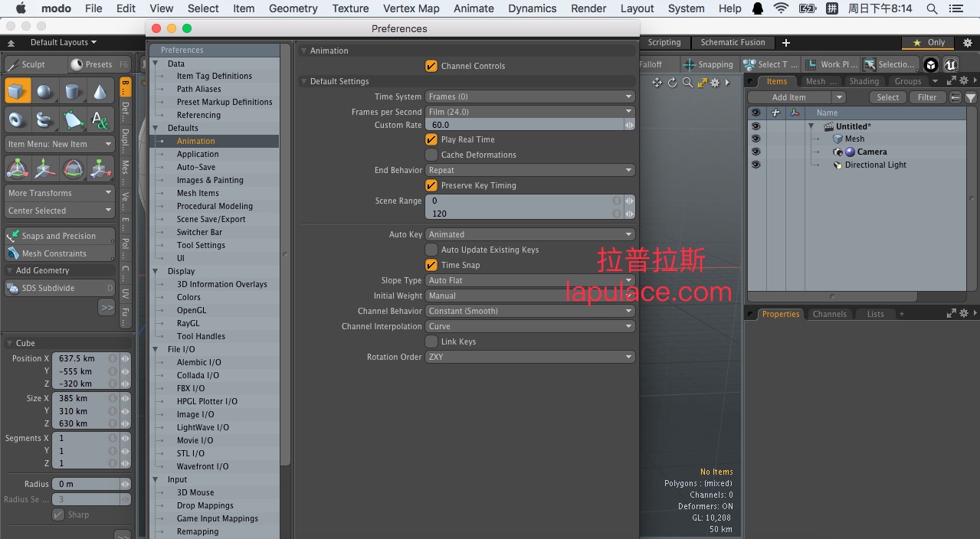Open the Unity bridge icon
The image size is (980, 539).
click(x=931, y=64)
